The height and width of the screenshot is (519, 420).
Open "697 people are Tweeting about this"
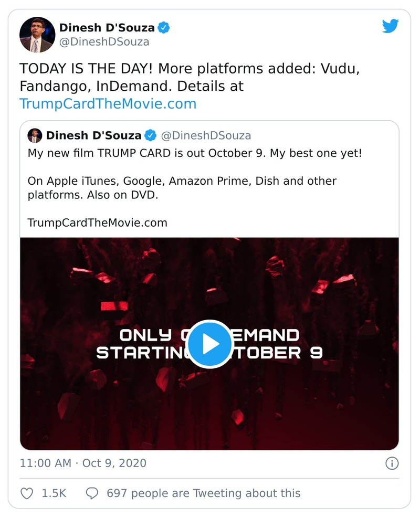click(203, 493)
